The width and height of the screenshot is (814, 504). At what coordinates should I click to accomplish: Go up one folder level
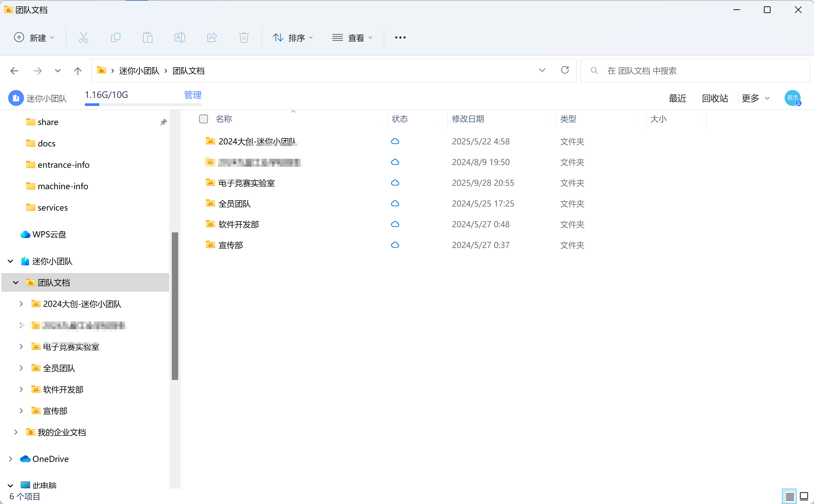[78, 71]
